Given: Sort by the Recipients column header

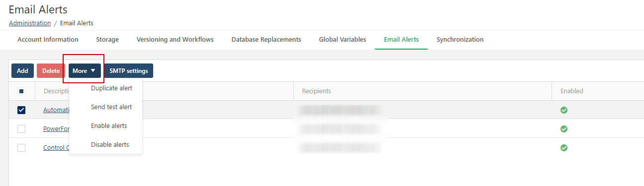Looking at the screenshot, I should pos(316,91).
